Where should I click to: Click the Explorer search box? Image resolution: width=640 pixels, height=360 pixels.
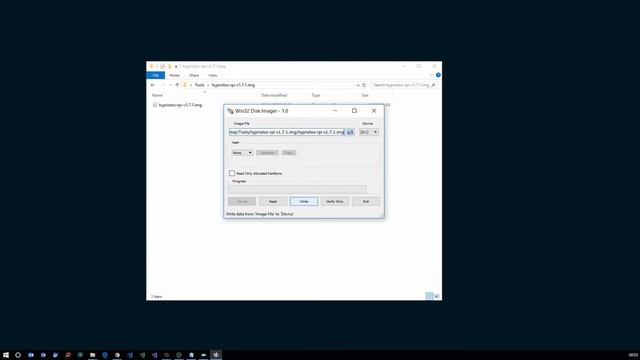[404, 85]
